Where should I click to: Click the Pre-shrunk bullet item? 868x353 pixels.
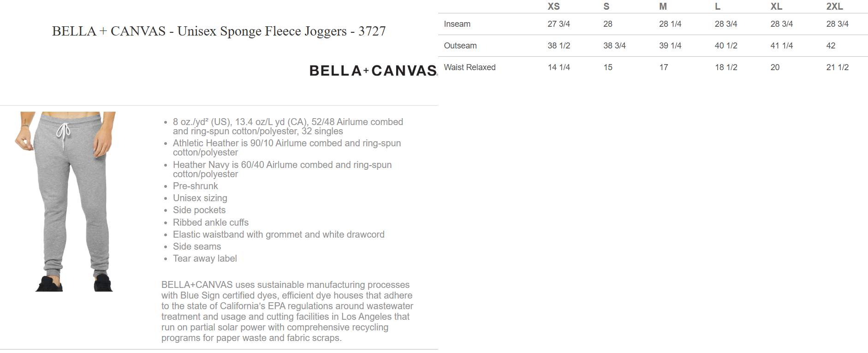tap(195, 186)
